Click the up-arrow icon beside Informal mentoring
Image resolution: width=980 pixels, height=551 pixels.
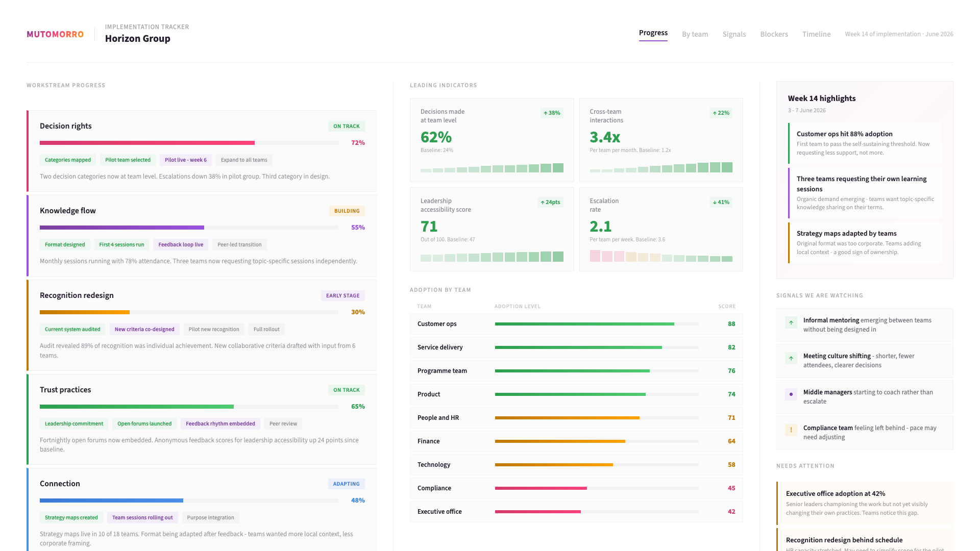pos(791,322)
